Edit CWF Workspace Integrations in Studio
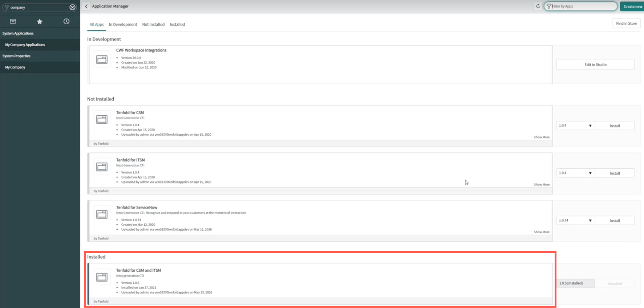The height and width of the screenshot is (308, 644). click(595, 65)
